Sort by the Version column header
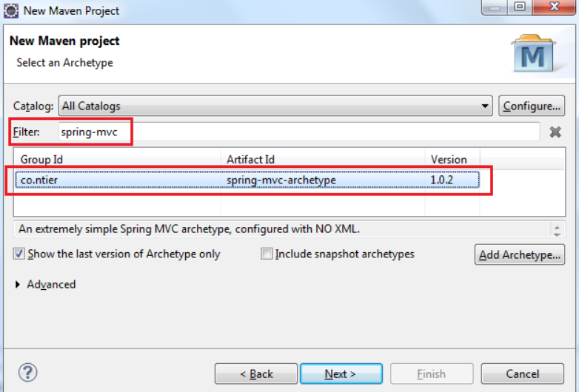This screenshot has width=579, height=392. click(452, 159)
